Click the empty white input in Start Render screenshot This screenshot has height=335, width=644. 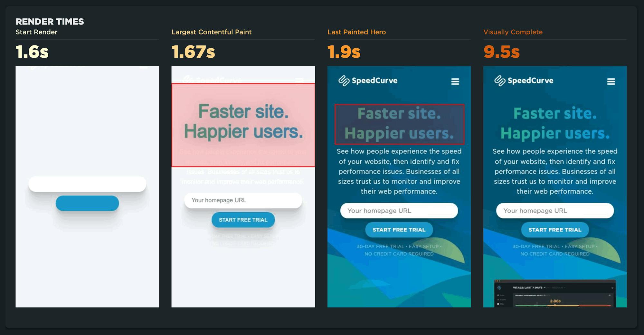pos(87,184)
